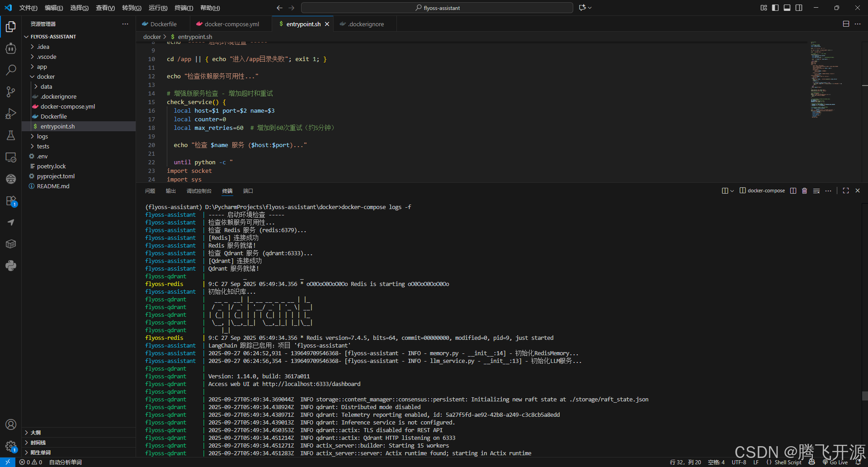Switch to 输出 output panel tab
The height and width of the screenshot is (467, 868).
click(x=170, y=191)
